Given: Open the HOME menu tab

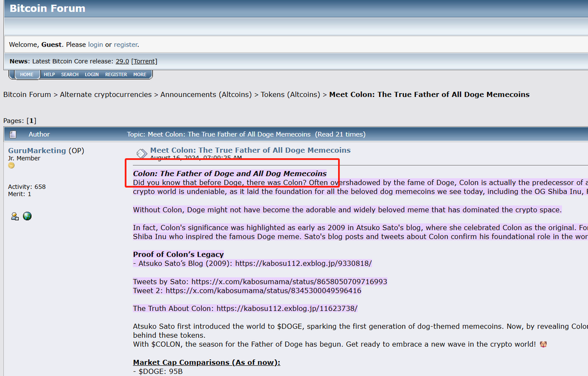Looking at the screenshot, I should 27,74.
